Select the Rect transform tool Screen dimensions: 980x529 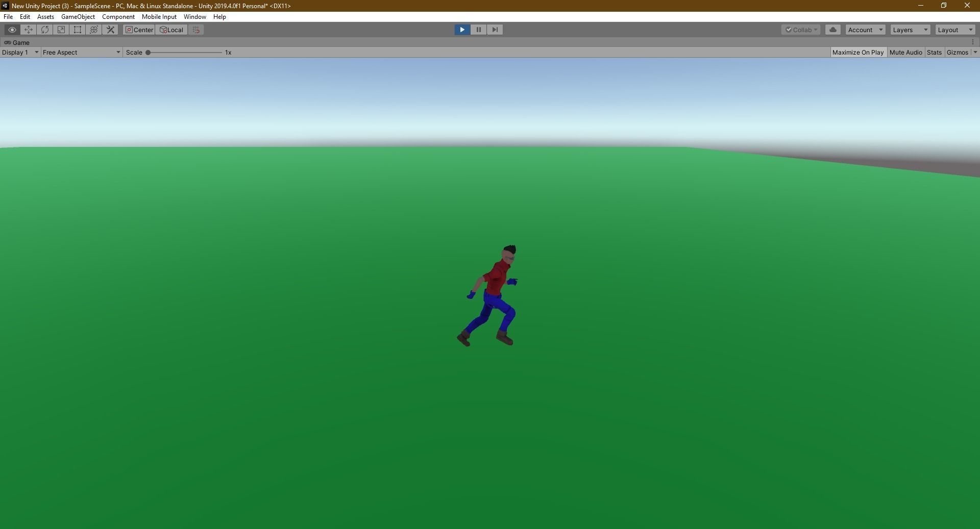pos(78,30)
